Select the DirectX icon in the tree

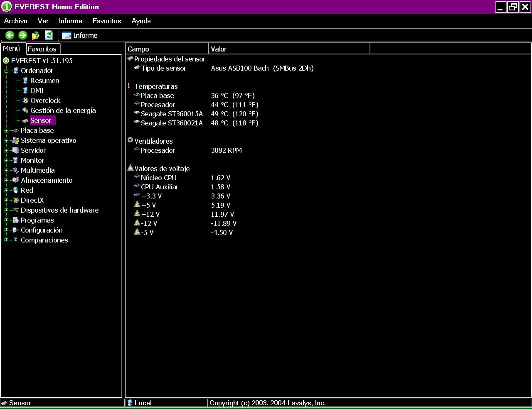click(x=16, y=200)
